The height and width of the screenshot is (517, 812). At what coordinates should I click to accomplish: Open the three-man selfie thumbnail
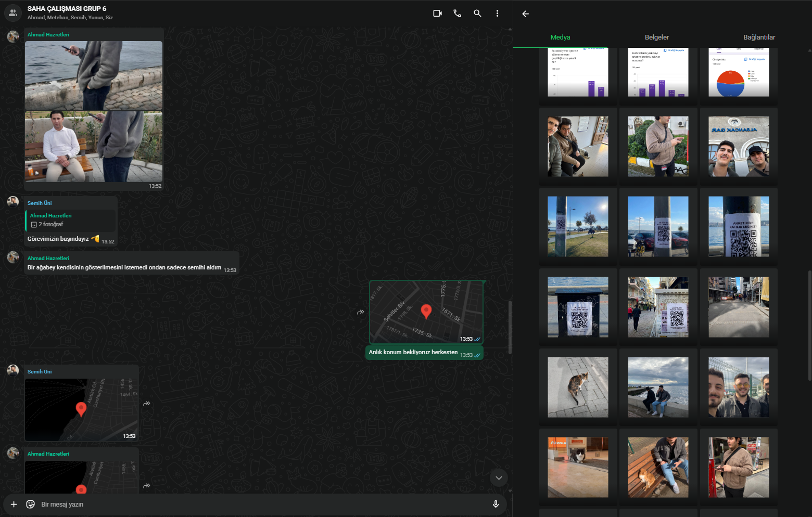click(x=739, y=387)
